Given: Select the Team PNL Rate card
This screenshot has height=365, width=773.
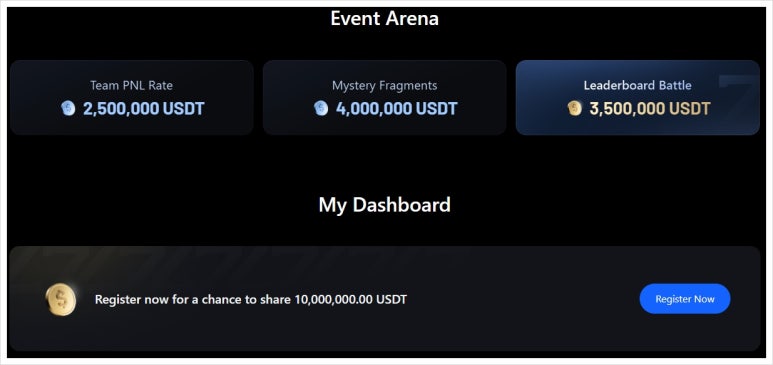Looking at the screenshot, I should [132, 98].
